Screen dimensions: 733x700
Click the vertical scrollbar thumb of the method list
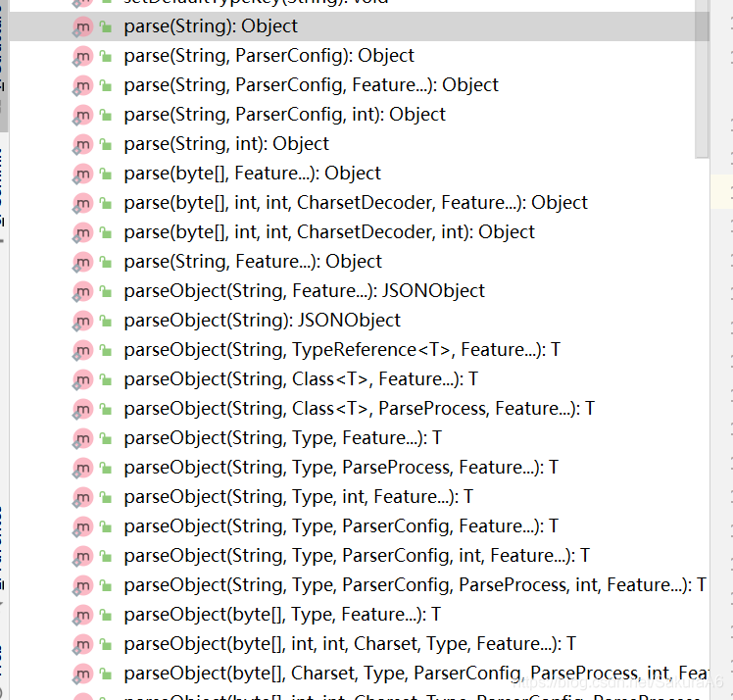click(702, 78)
